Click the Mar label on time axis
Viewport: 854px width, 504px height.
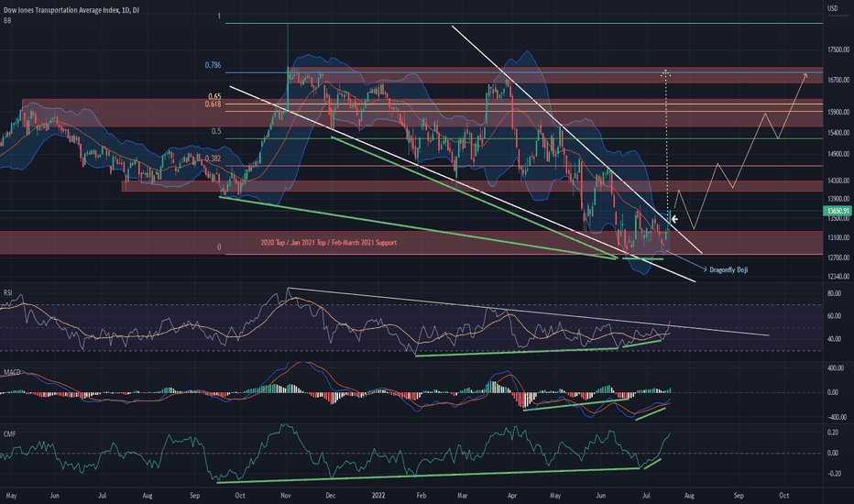click(x=462, y=495)
